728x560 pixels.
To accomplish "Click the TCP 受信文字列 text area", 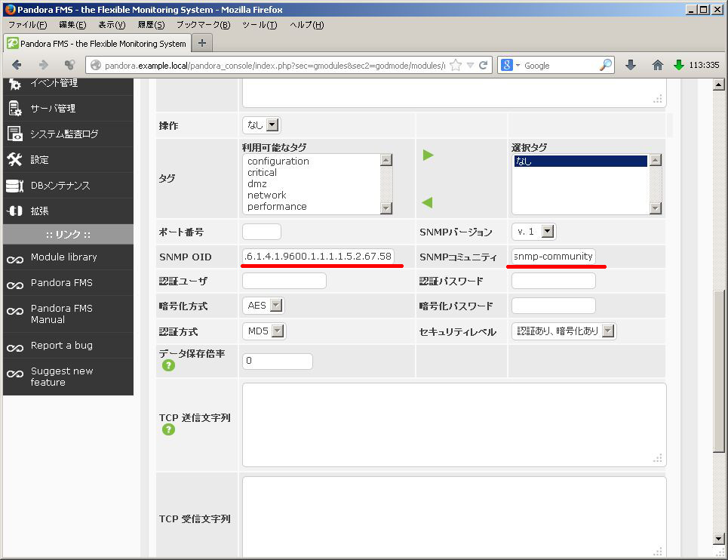I will (x=455, y=517).
